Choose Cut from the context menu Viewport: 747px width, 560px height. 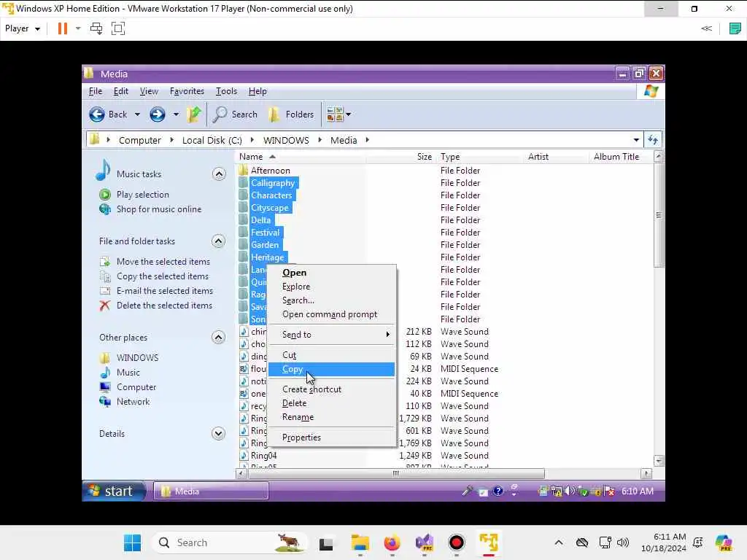[x=331, y=355]
